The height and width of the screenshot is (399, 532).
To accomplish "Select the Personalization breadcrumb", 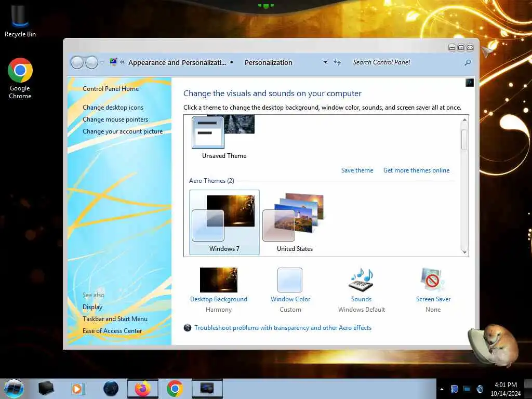I will [269, 62].
